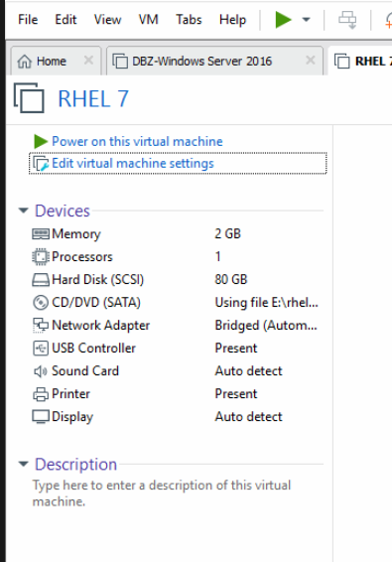Click the settings wrench icon beside Edit

click(41, 164)
